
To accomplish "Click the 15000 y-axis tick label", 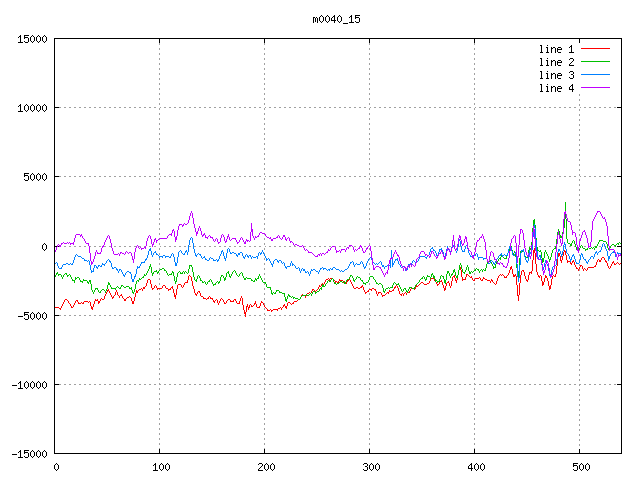I will point(31,39).
